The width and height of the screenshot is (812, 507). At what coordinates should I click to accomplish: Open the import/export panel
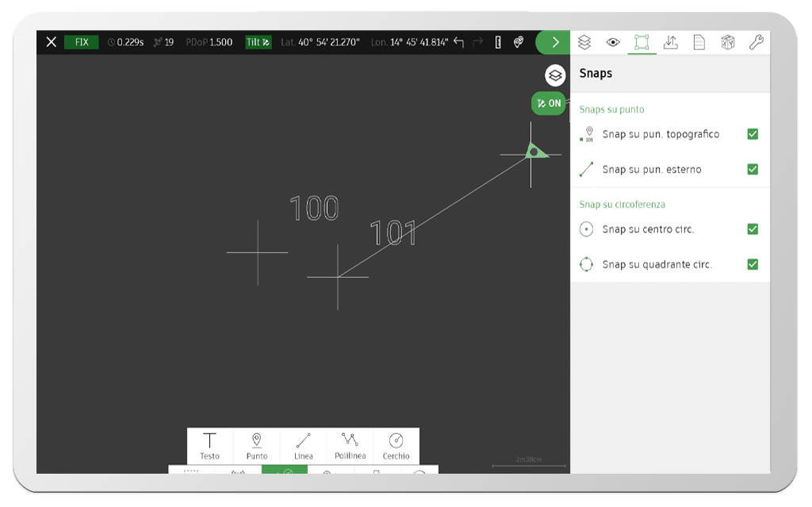coord(670,42)
